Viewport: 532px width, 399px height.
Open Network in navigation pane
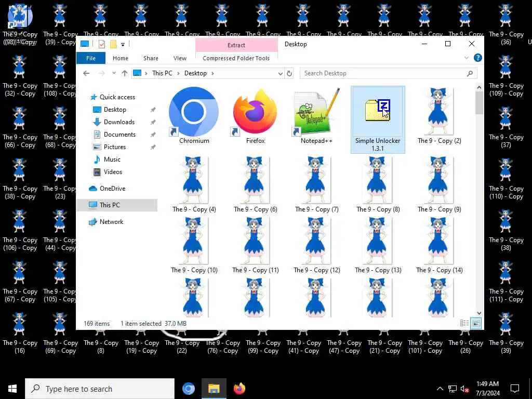point(111,222)
